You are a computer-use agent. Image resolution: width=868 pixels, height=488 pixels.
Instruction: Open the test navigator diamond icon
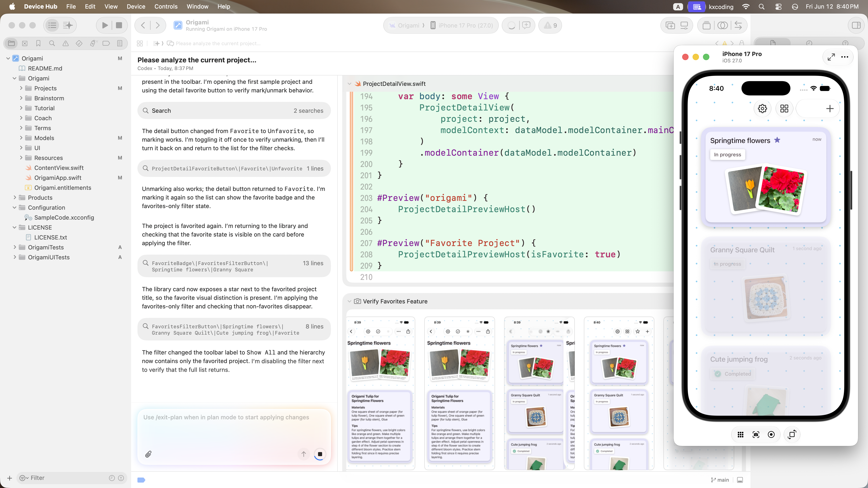click(79, 43)
